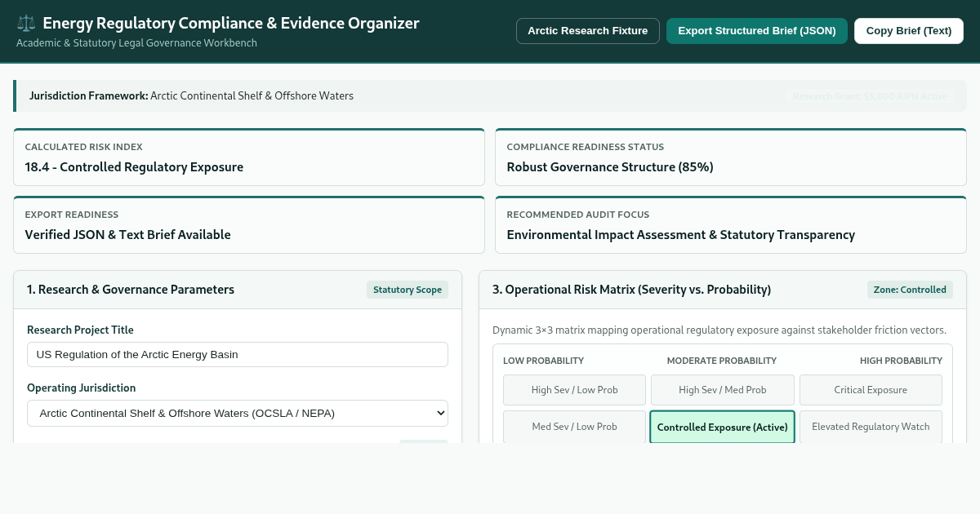Click the 'Academic & Statutory Legal Governance Workbench' subtitle
This screenshot has width=980, height=514.
(x=136, y=42)
